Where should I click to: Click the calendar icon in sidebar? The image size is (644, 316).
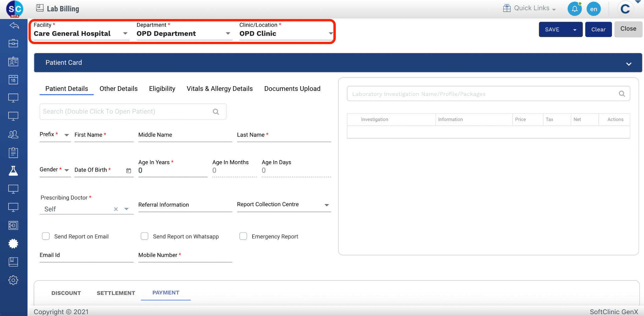click(13, 80)
